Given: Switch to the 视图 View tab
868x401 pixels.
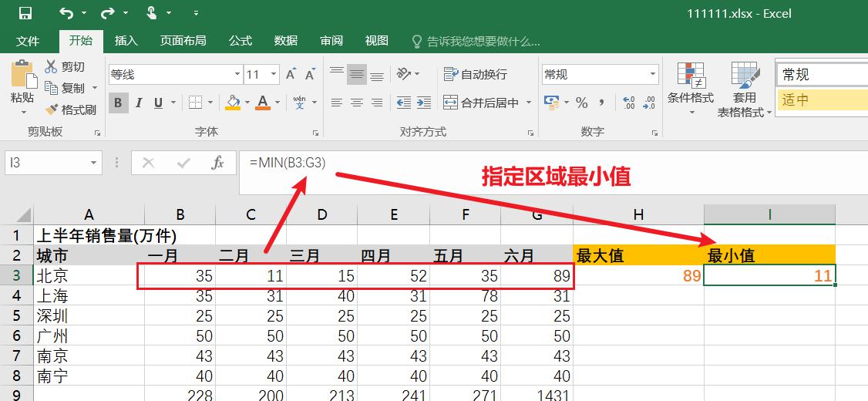Looking at the screenshot, I should pos(377,41).
